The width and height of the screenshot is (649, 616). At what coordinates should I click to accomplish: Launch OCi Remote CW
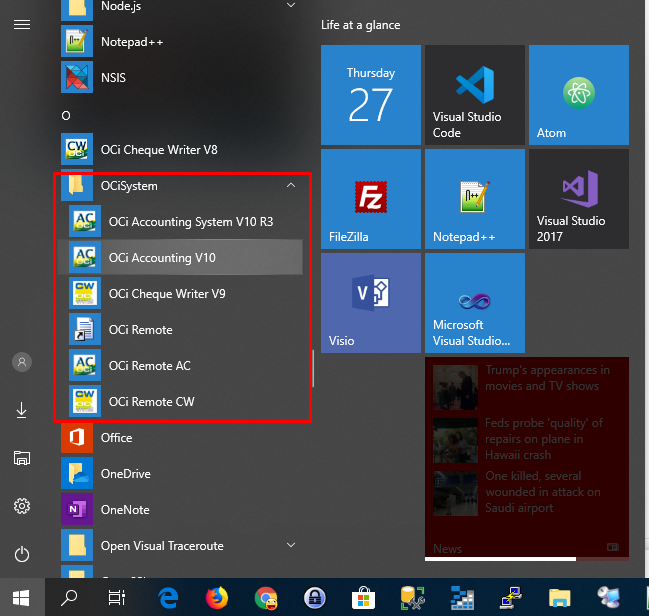pyautogui.click(x=181, y=402)
